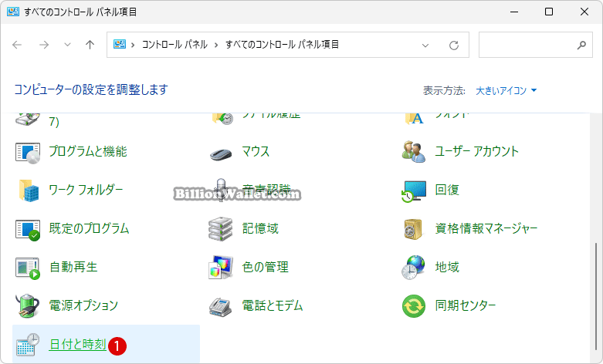The image size is (603, 364).
Task: Click the Control Panel icon in address bar
Action: pos(120,44)
